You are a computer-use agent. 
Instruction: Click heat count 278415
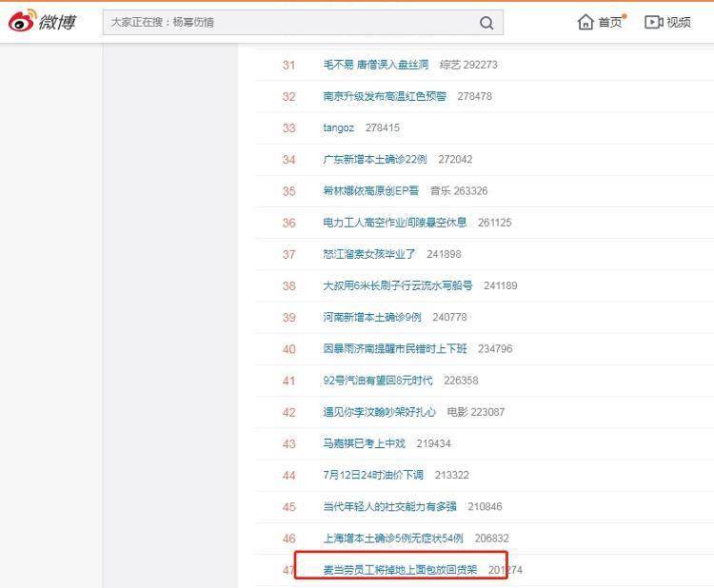click(x=382, y=127)
